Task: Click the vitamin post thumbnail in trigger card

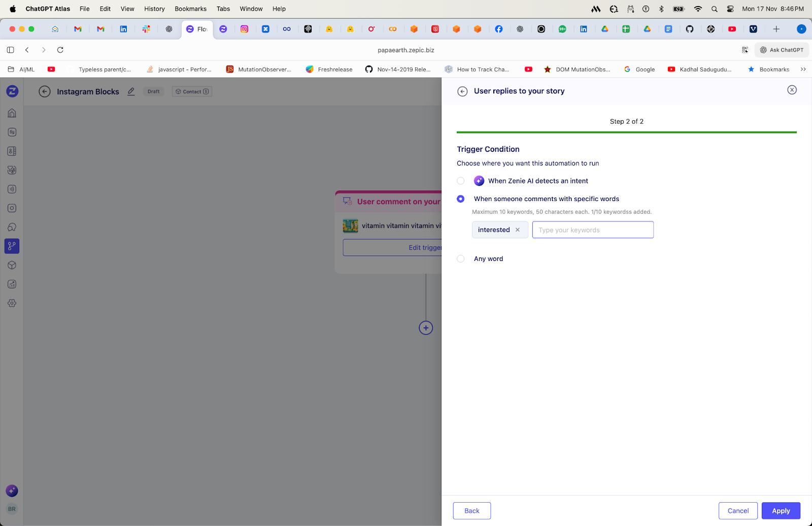Action: click(350, 226)
